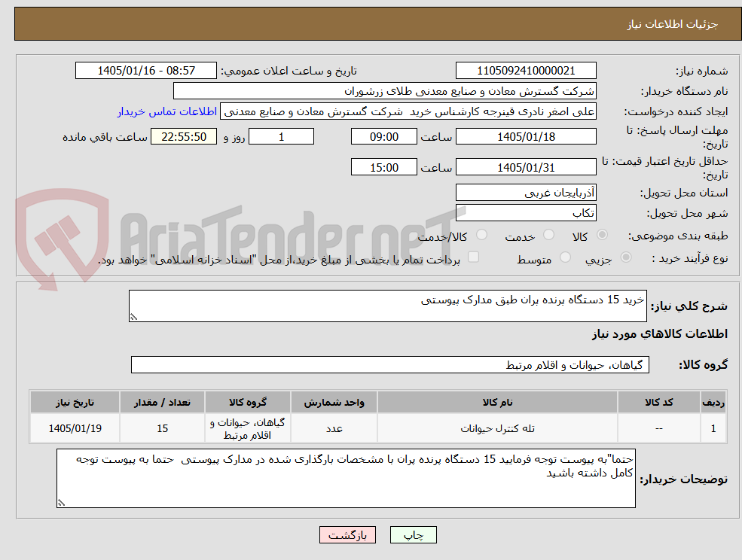Click the announcement date field 1405/01/16 - 08:57
The width and height of the screenshot is (742, 560).
146,71
